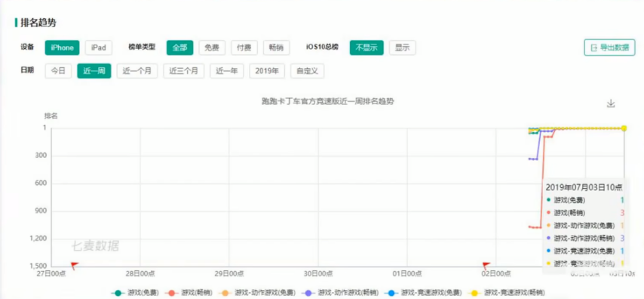644x299 pixels.
Task: Choose the 畅销 chart type
Action: (276, 48)
